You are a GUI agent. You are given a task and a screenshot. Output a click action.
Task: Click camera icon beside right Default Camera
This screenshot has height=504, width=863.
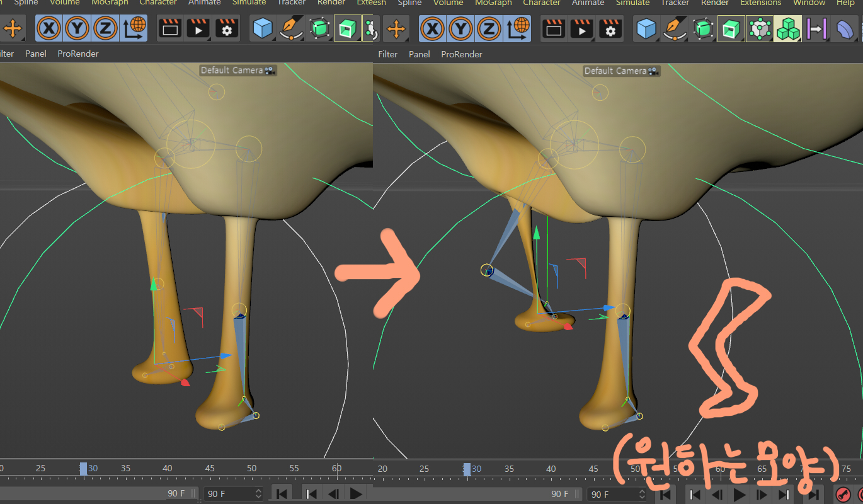click(654, 71)
